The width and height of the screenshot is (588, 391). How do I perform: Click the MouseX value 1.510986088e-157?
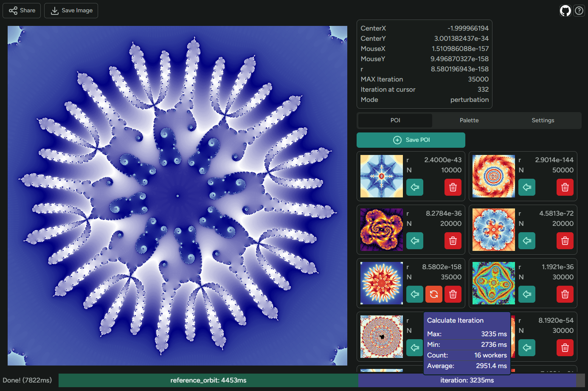click(460, 49)
